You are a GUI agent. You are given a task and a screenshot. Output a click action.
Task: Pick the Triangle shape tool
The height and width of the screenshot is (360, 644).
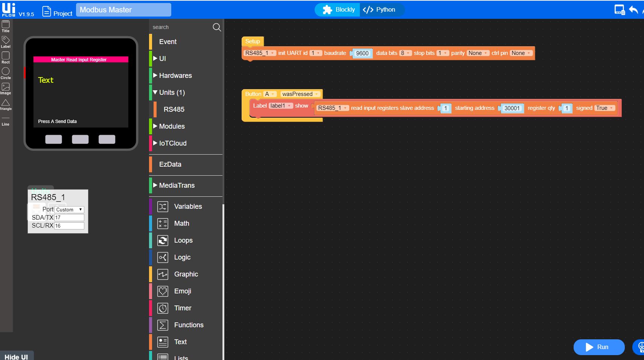point(6,104)
